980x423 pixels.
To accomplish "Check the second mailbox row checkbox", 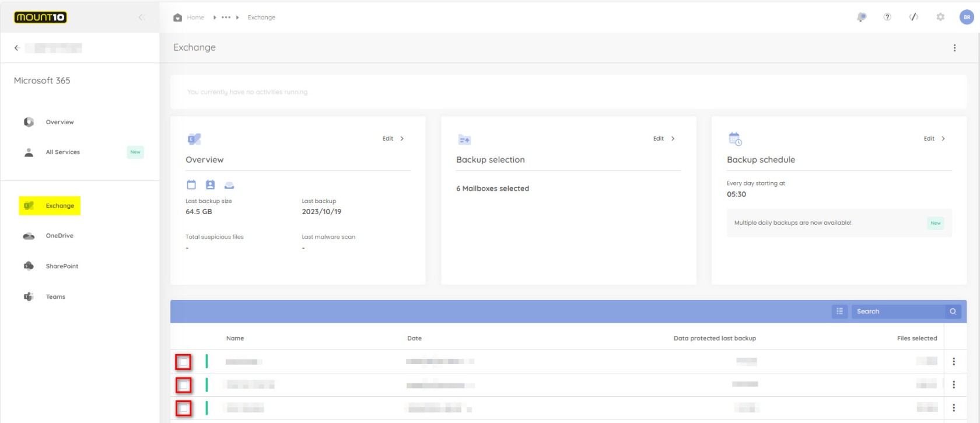I will tap(184, 385).
